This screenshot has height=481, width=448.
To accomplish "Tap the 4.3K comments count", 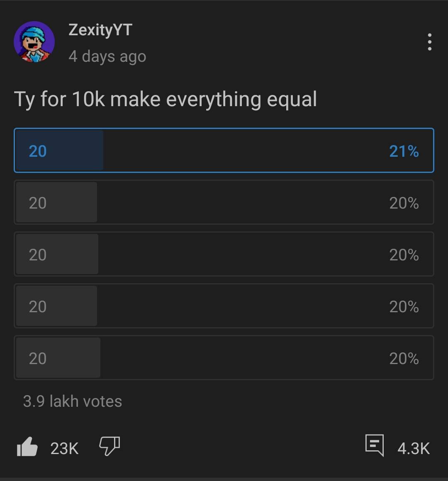I will point(413,449).
